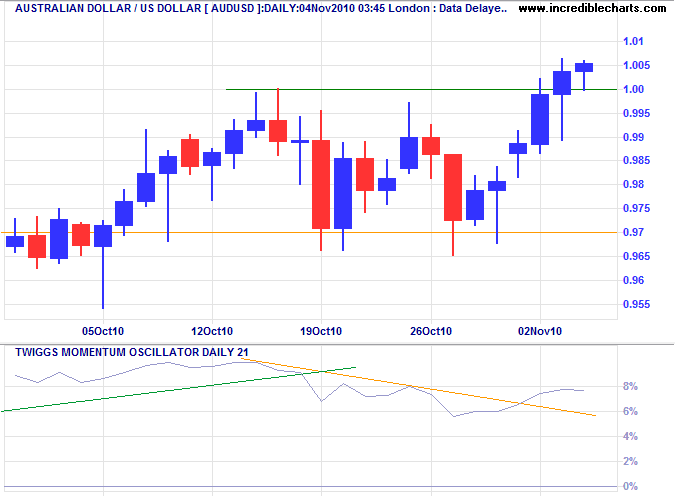The image size is (675, 500).
Task: Click the 8% oscillator axis label
Action: (630, 386)
